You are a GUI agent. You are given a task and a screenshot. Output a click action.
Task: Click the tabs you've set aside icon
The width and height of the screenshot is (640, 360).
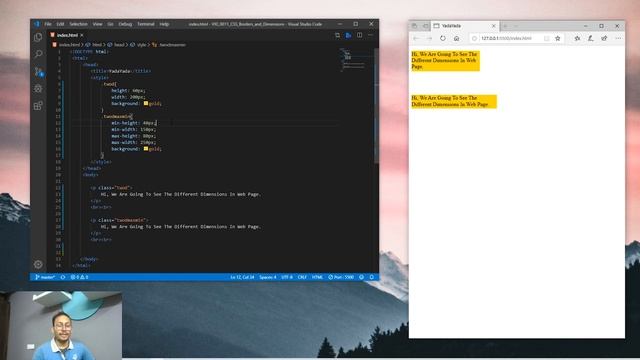414,26
